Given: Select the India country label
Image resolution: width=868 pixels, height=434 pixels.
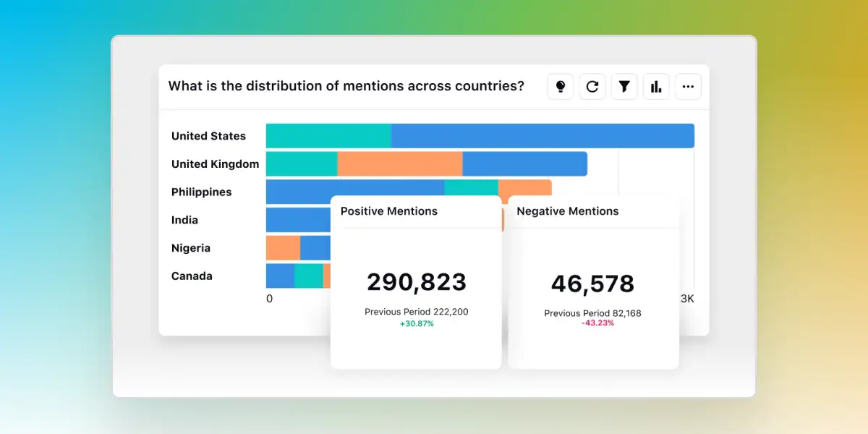Looking at the screenshot, I should 184,219.
